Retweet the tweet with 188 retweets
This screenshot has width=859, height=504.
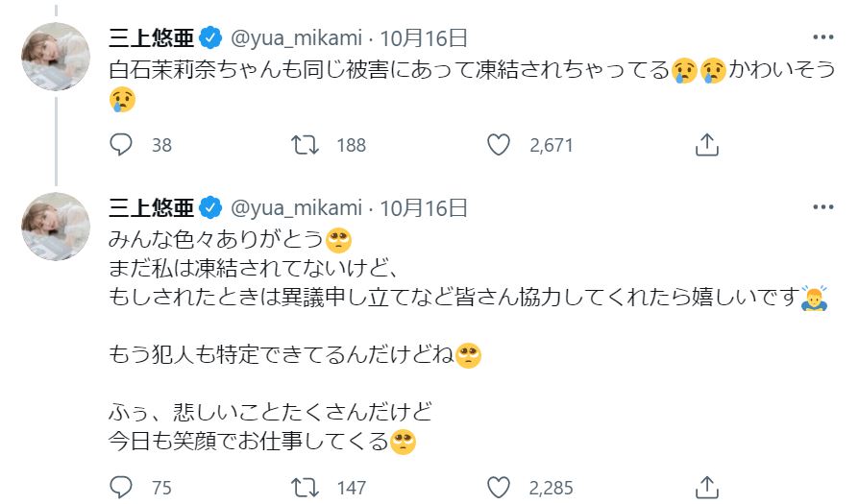[306, 145]
